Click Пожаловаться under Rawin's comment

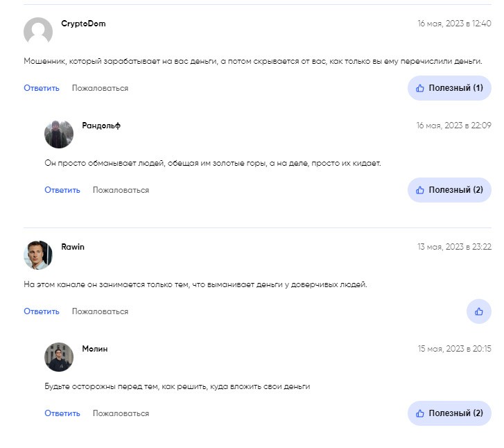point(100,311)
